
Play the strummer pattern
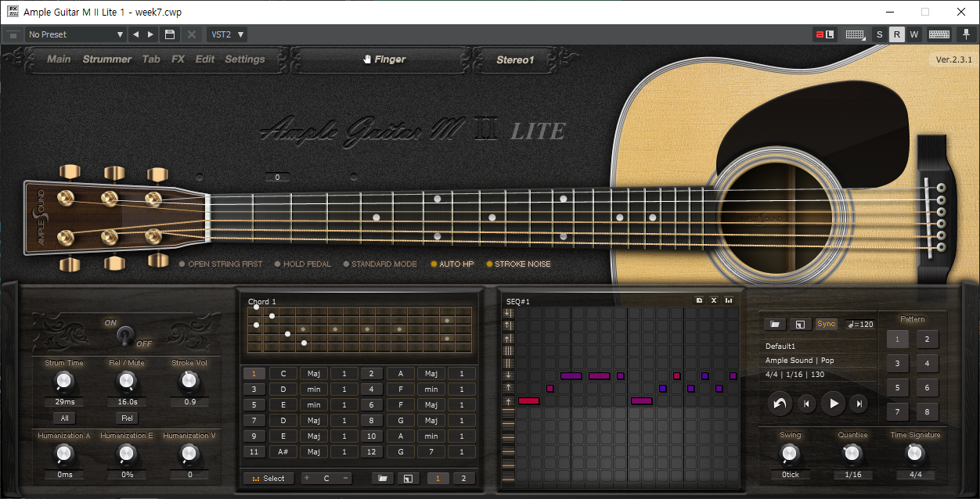click(834, 404)
